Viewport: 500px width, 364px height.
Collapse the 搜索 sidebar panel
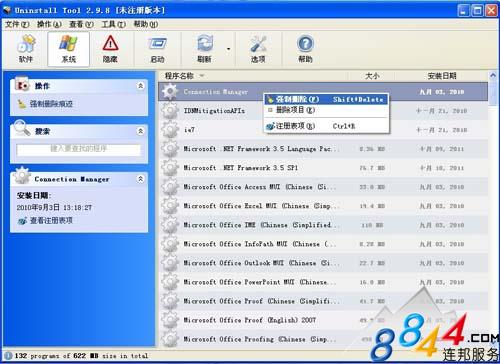(141, 131)
